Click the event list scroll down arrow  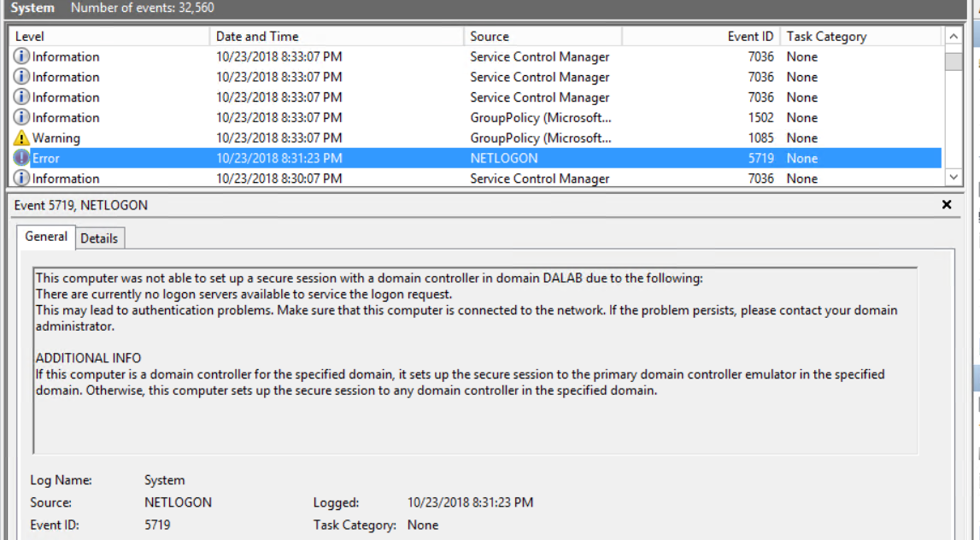point(954,178)
